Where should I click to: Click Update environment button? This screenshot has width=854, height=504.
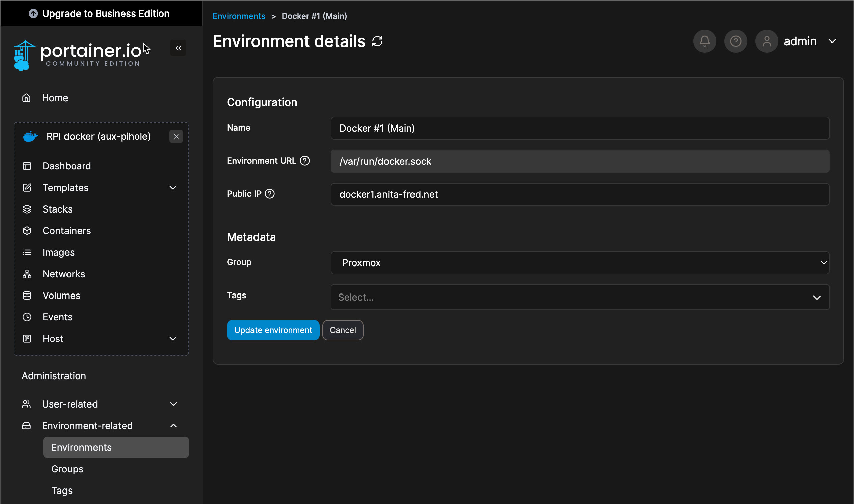coord(273,330)
